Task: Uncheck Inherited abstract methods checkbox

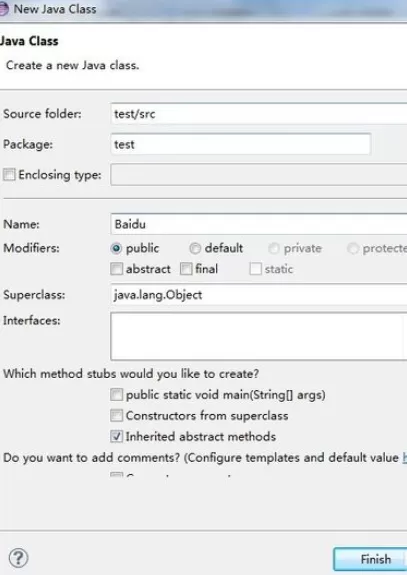Action: pyautogui.click(x=116, y=436)
